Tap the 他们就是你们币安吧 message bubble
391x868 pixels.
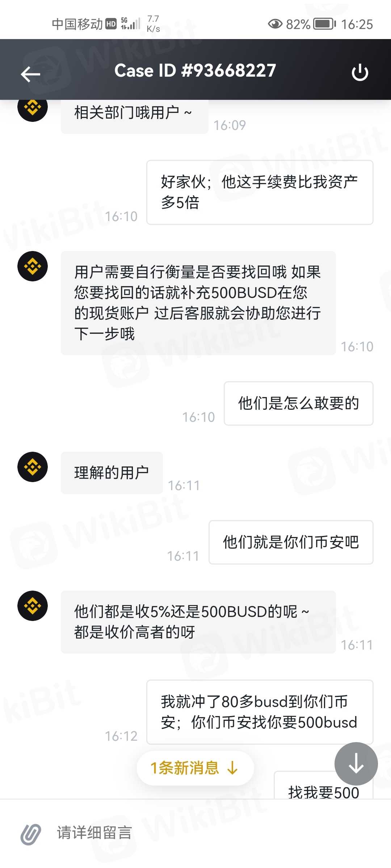(291, 542)
